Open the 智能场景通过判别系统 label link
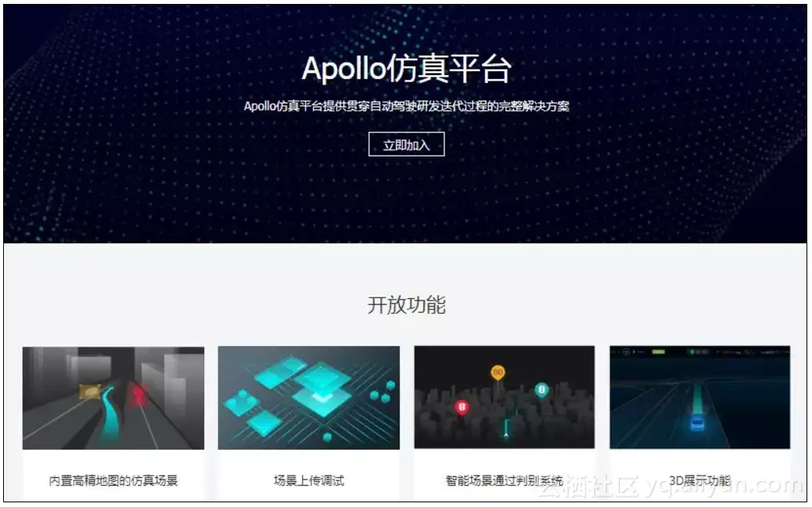This screenshot has width=812, height=507. tap(505, 481)
